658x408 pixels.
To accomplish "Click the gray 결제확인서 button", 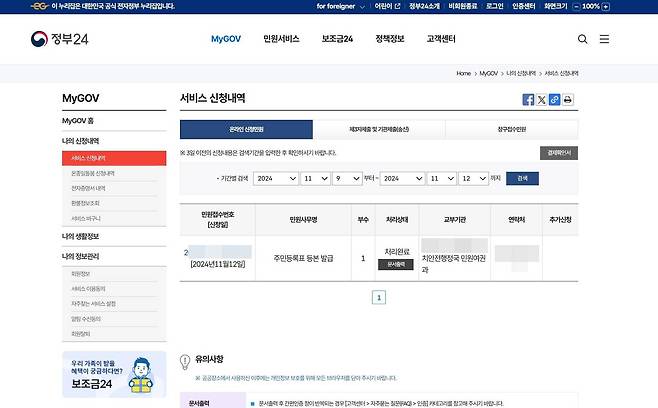I will (x=559, y=153).
